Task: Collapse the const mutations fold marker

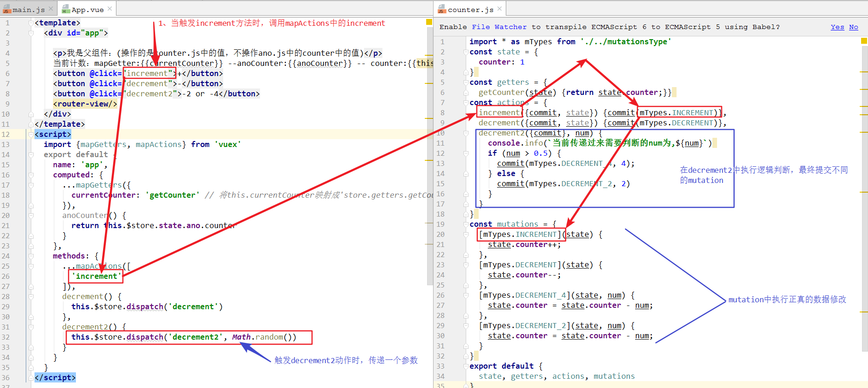Action: coord(466,224)
